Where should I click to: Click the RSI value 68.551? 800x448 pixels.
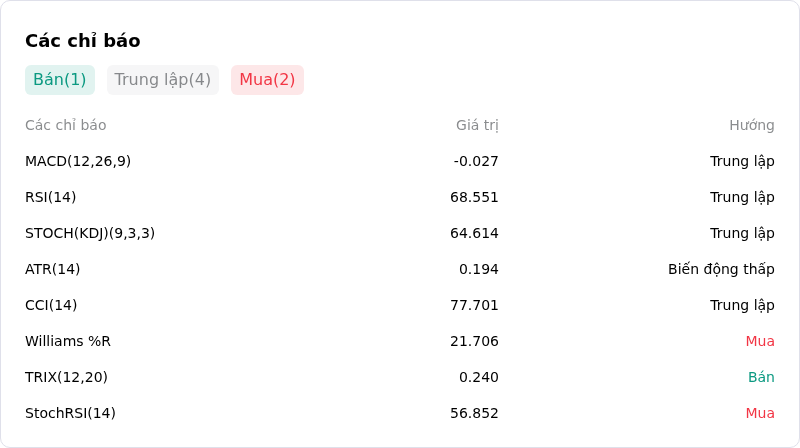[474, 197]
